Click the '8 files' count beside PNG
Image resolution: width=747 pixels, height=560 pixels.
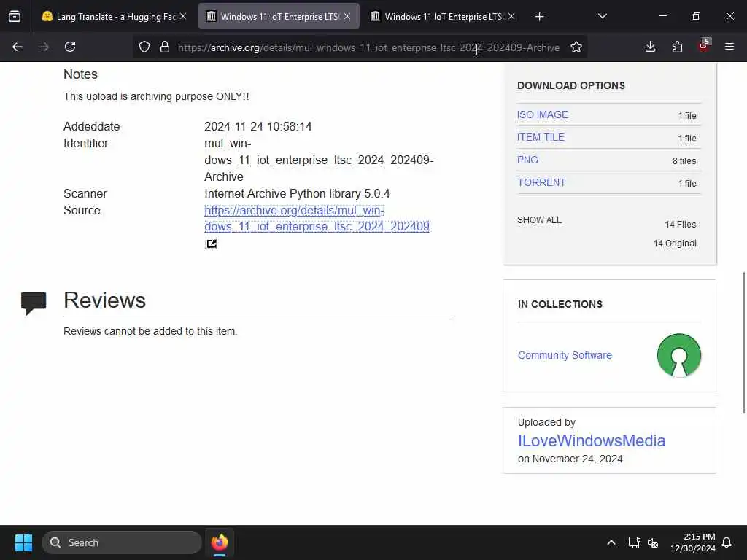pos(684,161)
